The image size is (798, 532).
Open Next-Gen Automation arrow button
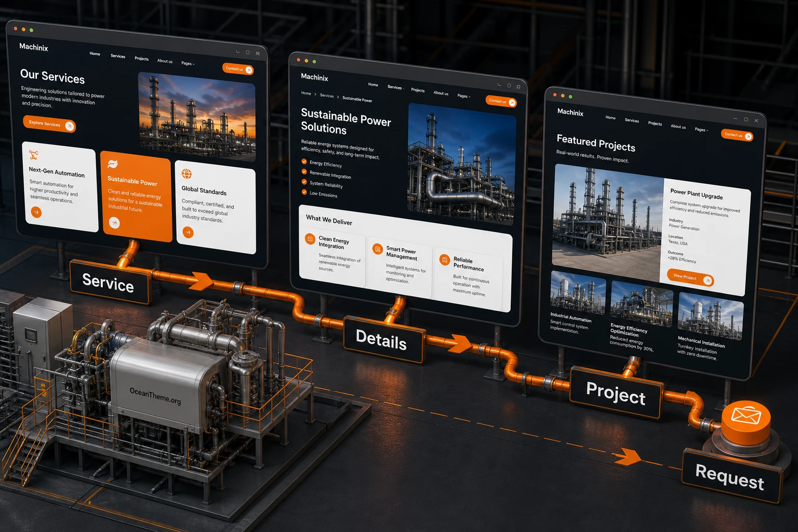[36, 212]
